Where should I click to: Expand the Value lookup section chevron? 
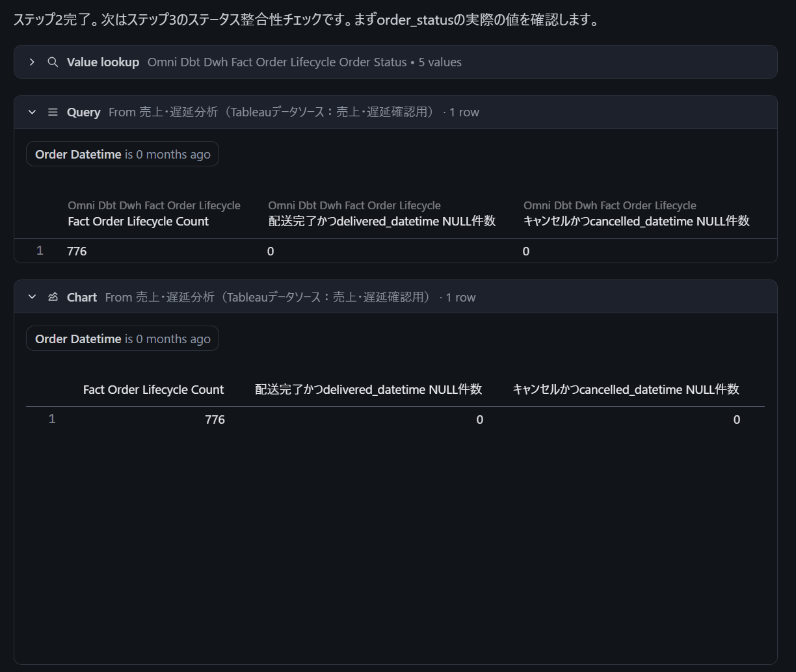32,62
